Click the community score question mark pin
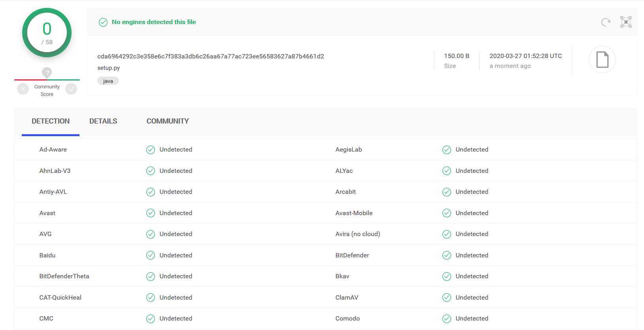Viewport: 644px width, 330px height. (x=47, y=73)
